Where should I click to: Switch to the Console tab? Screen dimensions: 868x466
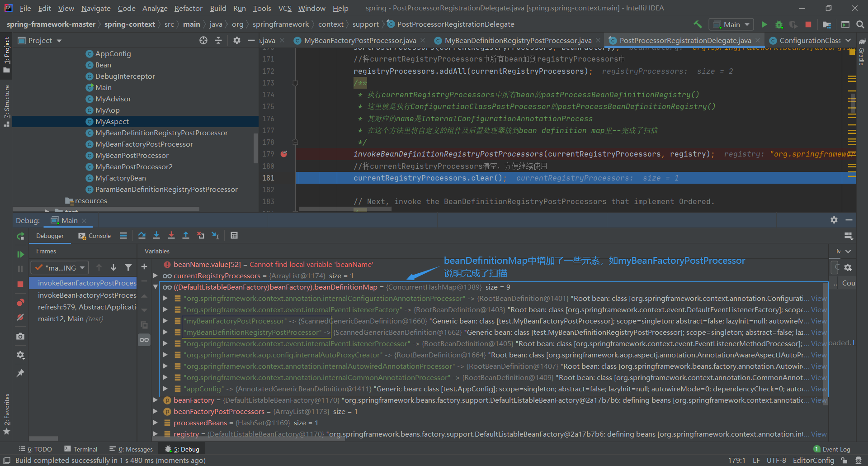(94, 236)
